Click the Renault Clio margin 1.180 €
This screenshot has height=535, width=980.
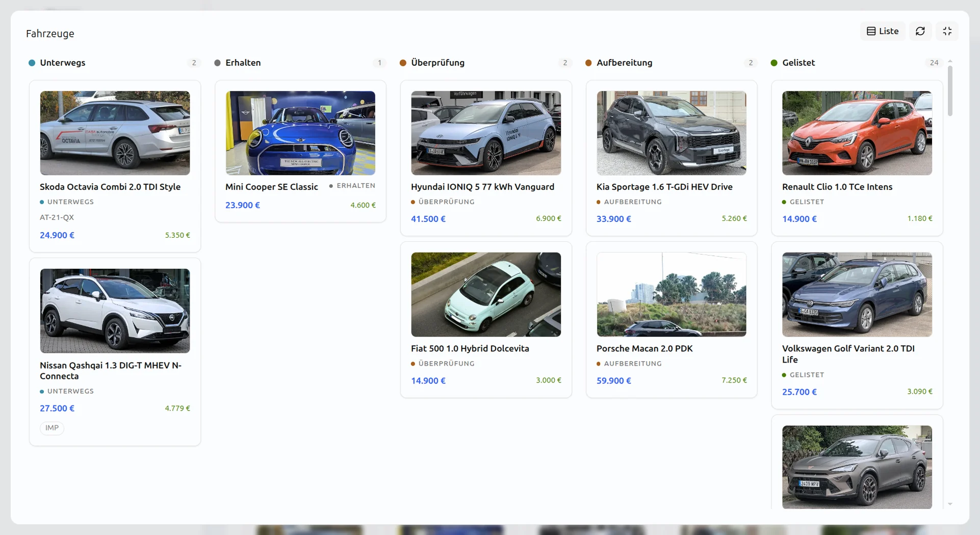(x=920, y=218)
